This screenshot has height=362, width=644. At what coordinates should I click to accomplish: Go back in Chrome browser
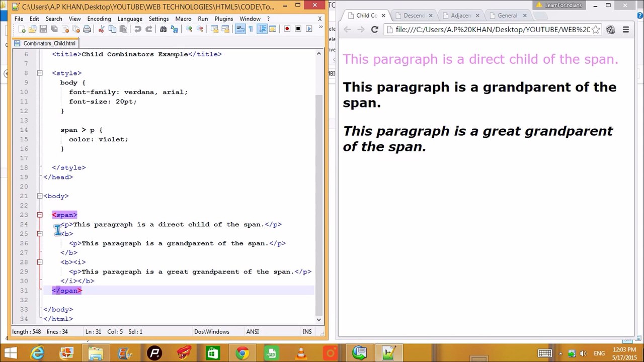coord(347,30)
